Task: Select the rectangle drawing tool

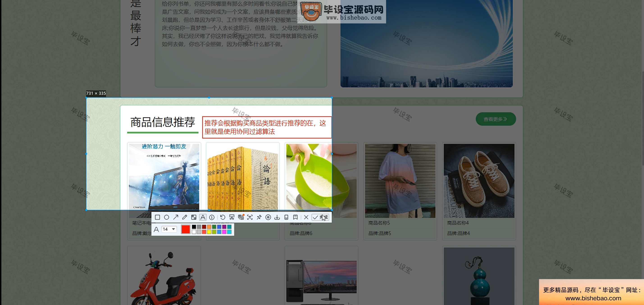Action: [157, 217]
